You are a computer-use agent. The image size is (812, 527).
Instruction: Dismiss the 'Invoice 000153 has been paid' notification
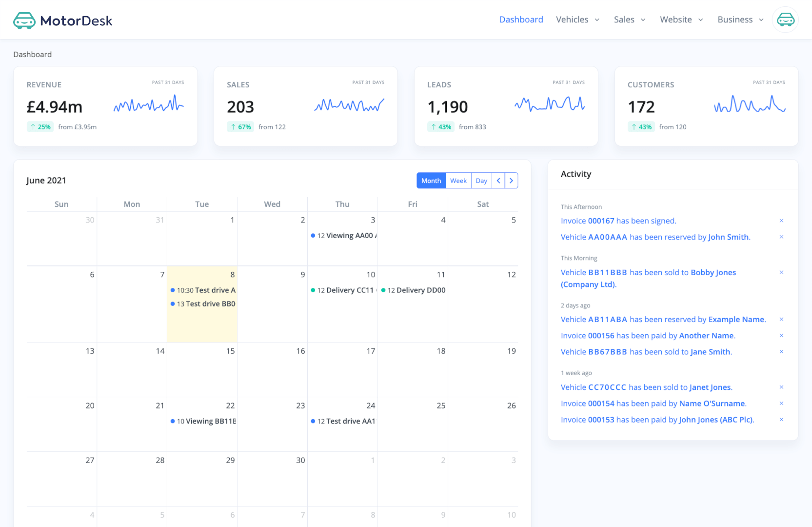click(x=781, y=419)
